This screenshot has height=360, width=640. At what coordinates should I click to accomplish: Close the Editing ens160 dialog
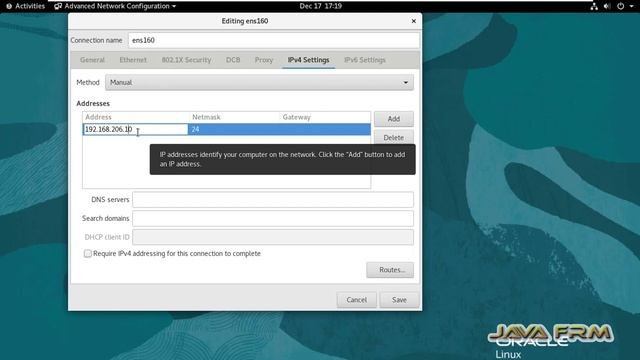pyautogui.click(x=413, y=21)
